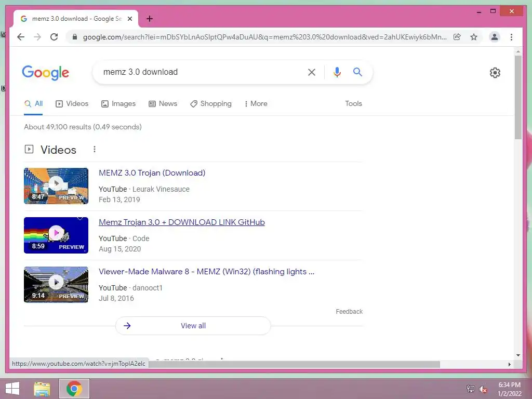Open the Chrome profile avatar
The height and width of the screenshot is (399, 532).
click(495, 37)
